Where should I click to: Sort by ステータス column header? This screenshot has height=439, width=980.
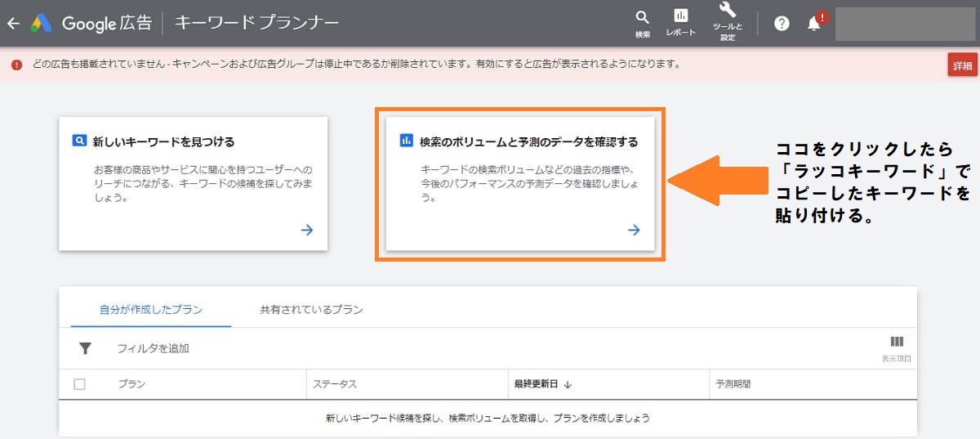[335, 384]
